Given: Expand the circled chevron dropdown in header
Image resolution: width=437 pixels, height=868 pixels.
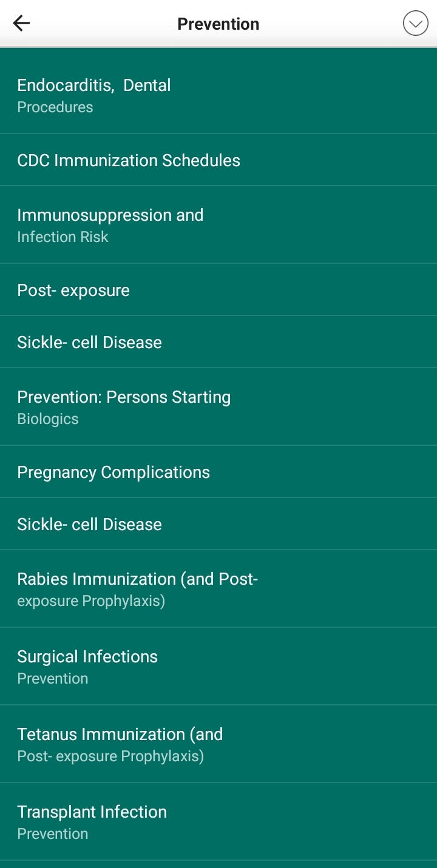Looking at the screenshot, I should [415, 24].
